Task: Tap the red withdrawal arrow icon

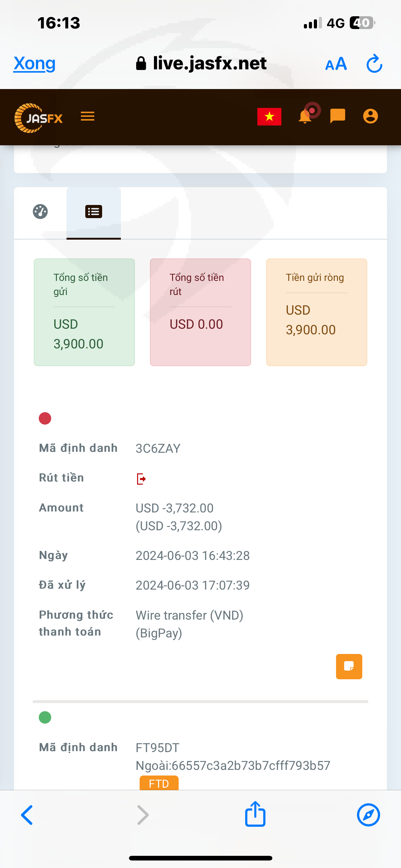Action: click(x=141, y=478)
